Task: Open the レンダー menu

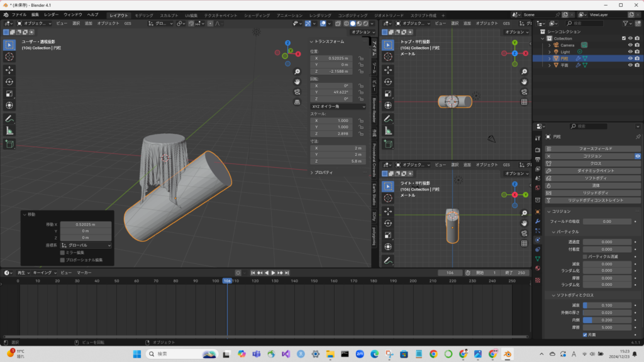Action: pos(51,14)
